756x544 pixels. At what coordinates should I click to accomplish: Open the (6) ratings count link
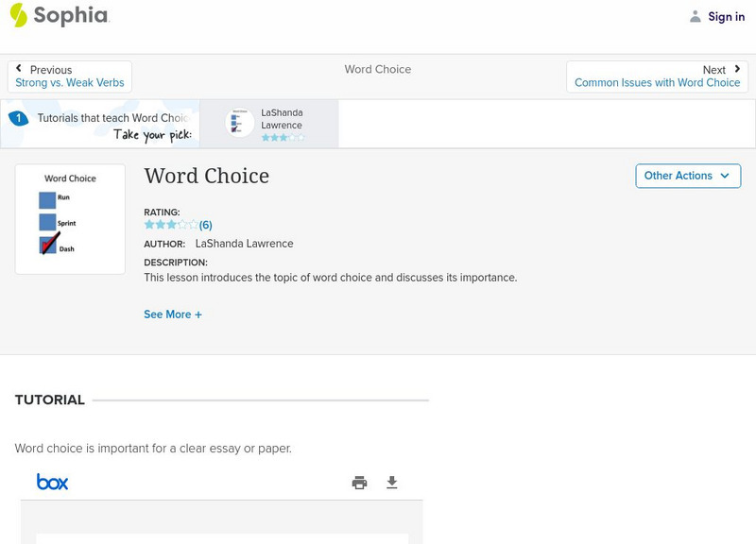(205, 225)
